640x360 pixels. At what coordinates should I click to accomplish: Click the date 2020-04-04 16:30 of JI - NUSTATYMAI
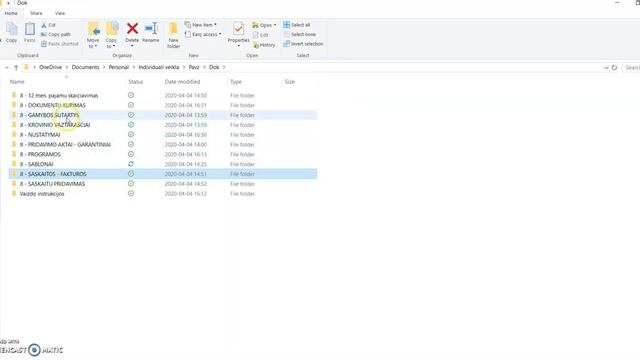pyautogui.click(x=186, y=135)
